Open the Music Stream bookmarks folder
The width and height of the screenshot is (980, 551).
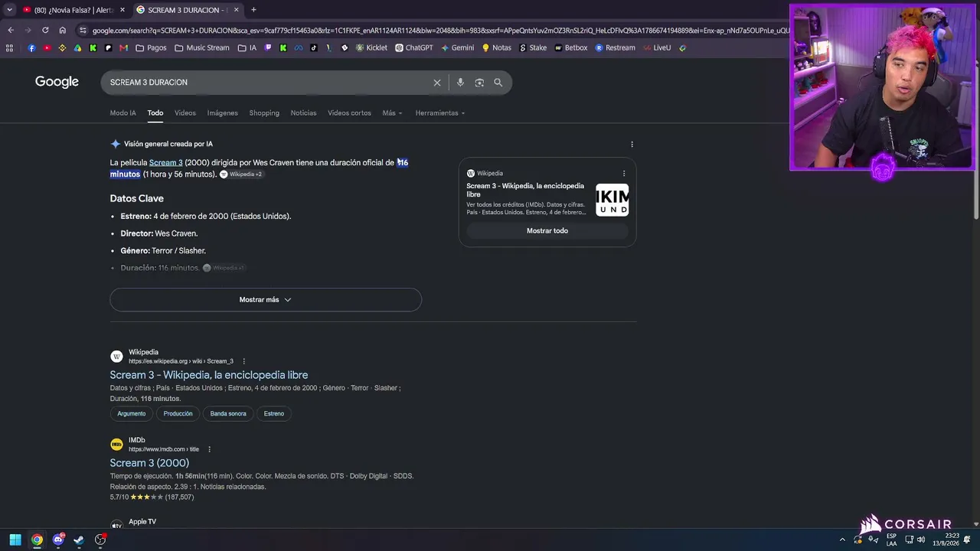click(202, 47)
